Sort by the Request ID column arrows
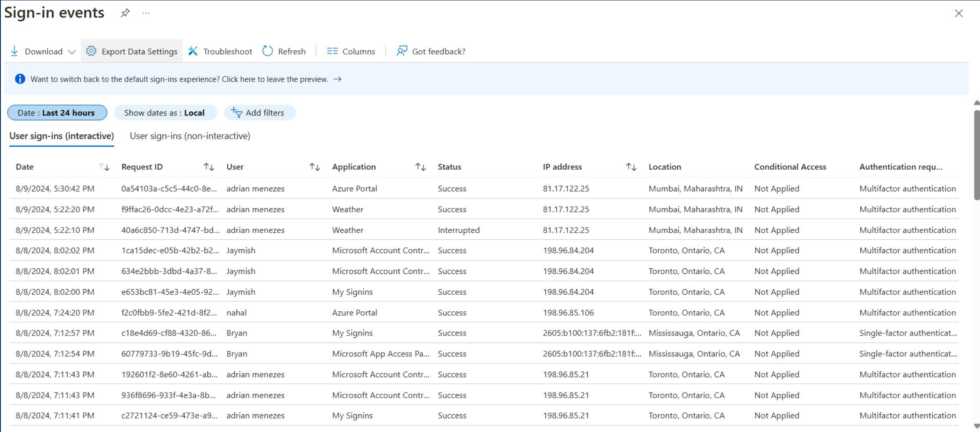The image size is (980, 432). click(x=209, y=167)
